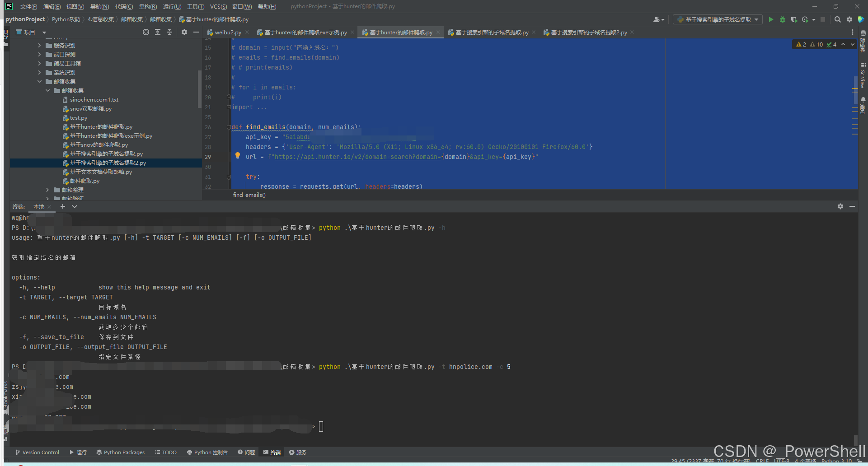This screenshot has height=466, width=868.
Task: Collapse all items in the project tree
Action: pyautogui.click(x=169, y=32)
